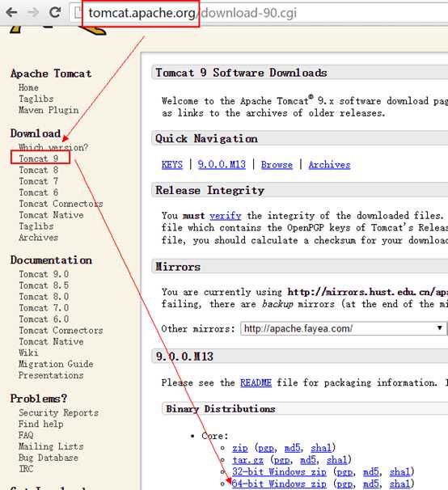Click the 'Release Integrity' heading
The height and width of the screenshot is (490, 448).
click(x=210, y=190)
